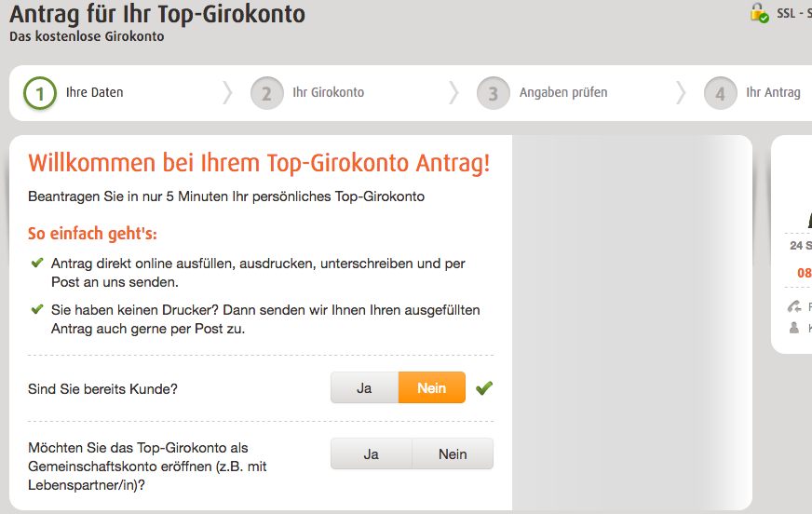This screenshot has height=514, width=812.
Task: Click the step 2 number circle
Action: pos(266,93)
